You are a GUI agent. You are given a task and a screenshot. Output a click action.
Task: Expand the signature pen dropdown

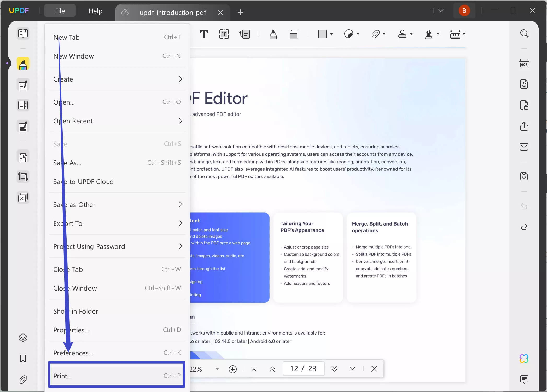click(438, 34)
